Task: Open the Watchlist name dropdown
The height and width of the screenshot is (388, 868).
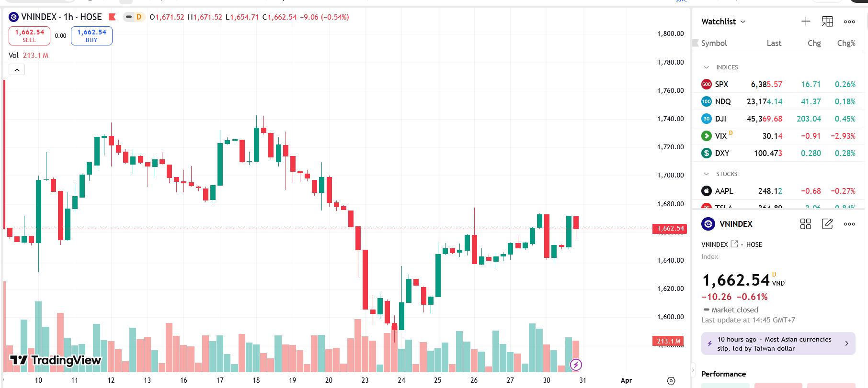Action: (x=723, y=22)
